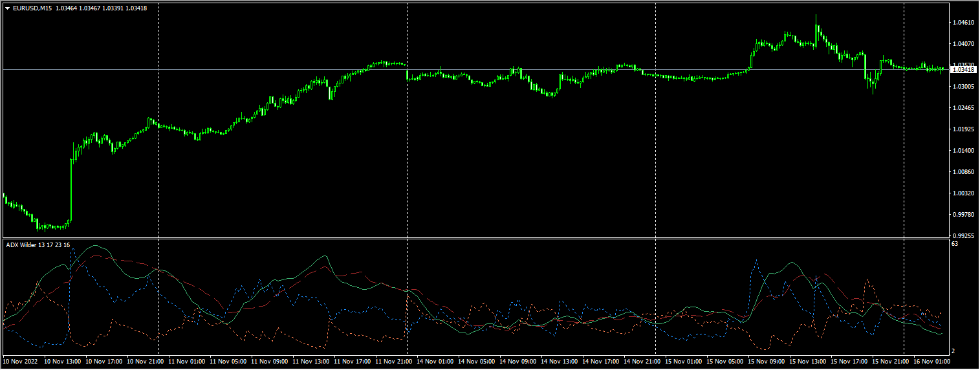Screen dimensions: 980x370
Task: Click the 0.99255 price scale label
Action: (x=963, y=236)
